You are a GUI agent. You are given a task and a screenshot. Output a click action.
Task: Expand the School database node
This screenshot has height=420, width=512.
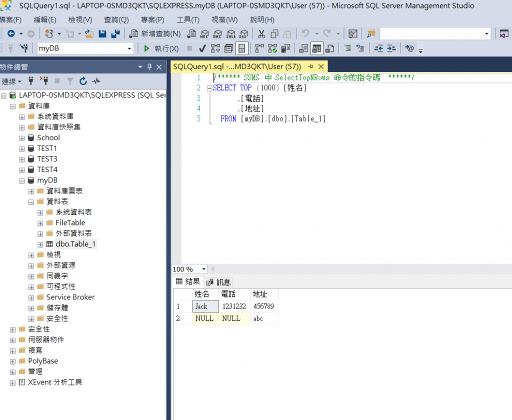tap(22, 138)
